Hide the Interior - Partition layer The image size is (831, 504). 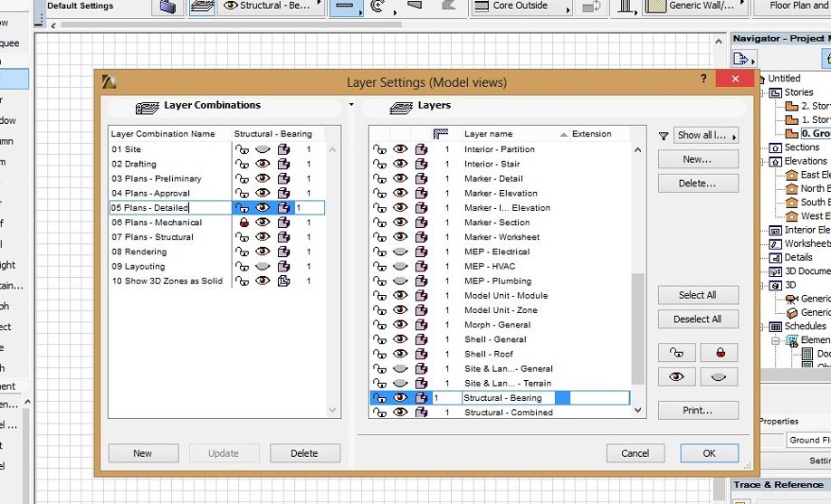(x=400, y=149)
